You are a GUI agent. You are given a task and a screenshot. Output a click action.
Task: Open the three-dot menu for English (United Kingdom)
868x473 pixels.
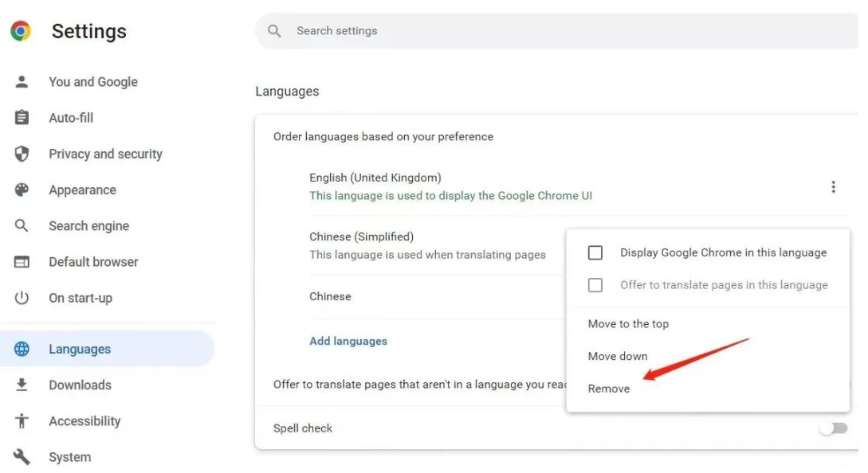[x=834, y=186]
